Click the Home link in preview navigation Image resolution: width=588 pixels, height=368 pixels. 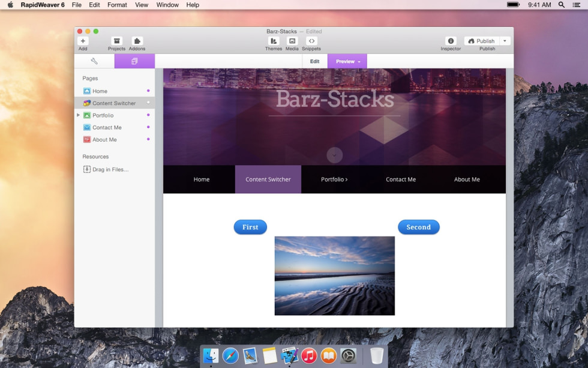(x=202, y=179)
